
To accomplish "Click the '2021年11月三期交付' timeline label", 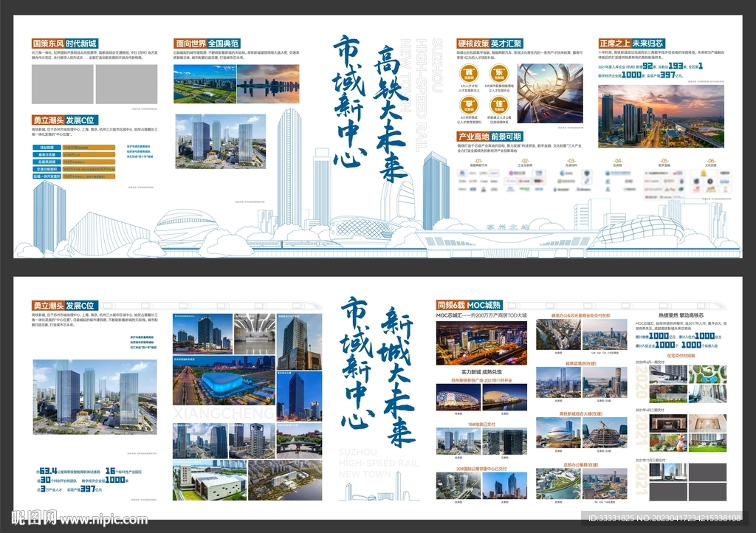I will pyautogui.click(x=651, y=460).
